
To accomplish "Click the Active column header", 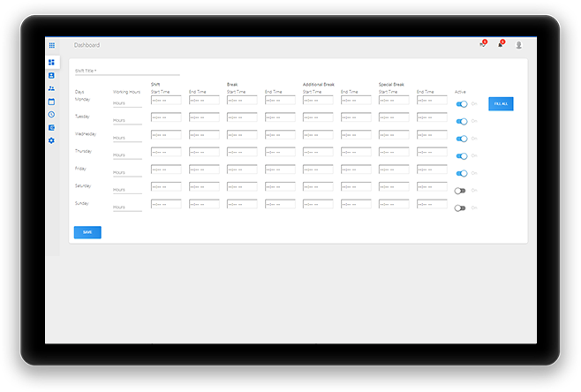I will pos(460,92).
